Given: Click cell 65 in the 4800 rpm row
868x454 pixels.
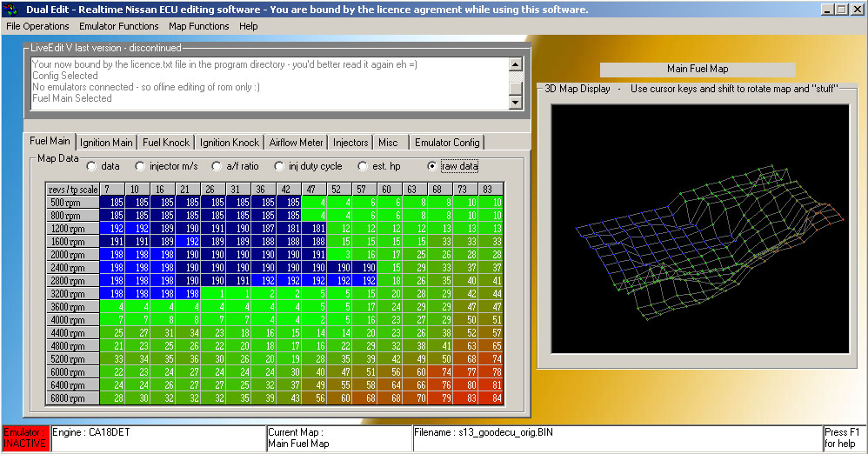Looking at the screenshot, I should 491,345.
